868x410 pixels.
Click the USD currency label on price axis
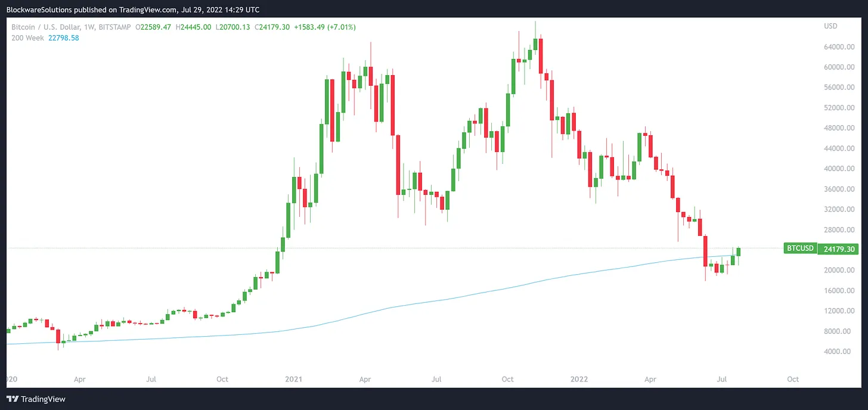pos(830,26)
